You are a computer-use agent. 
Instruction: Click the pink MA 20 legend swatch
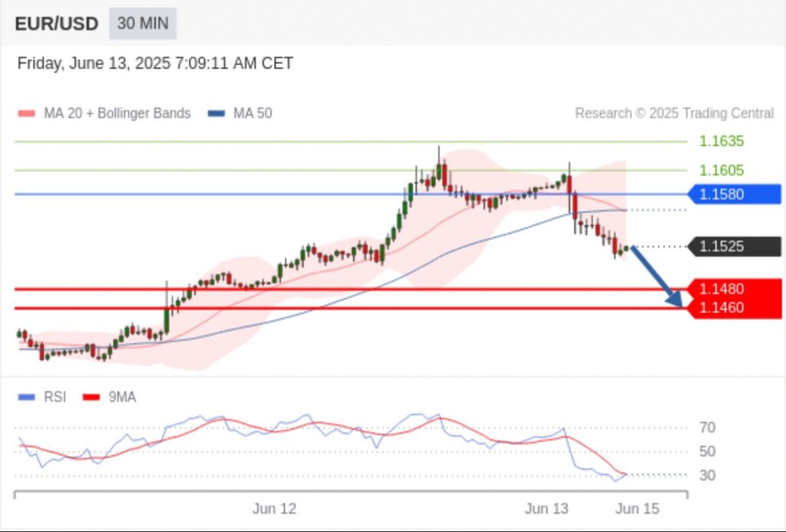point(27,114)
